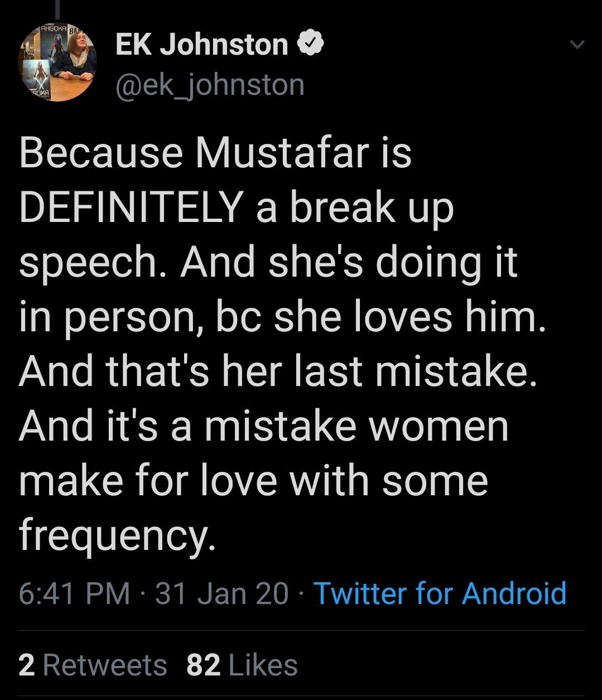
Task: Expand the tweet options chevron
Action: (578, 45)
